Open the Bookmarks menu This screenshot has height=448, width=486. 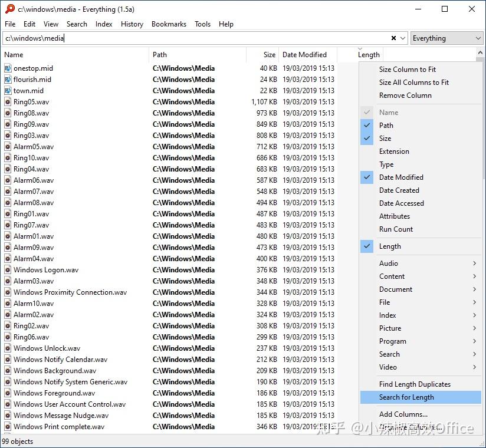[x=169, y=24]
